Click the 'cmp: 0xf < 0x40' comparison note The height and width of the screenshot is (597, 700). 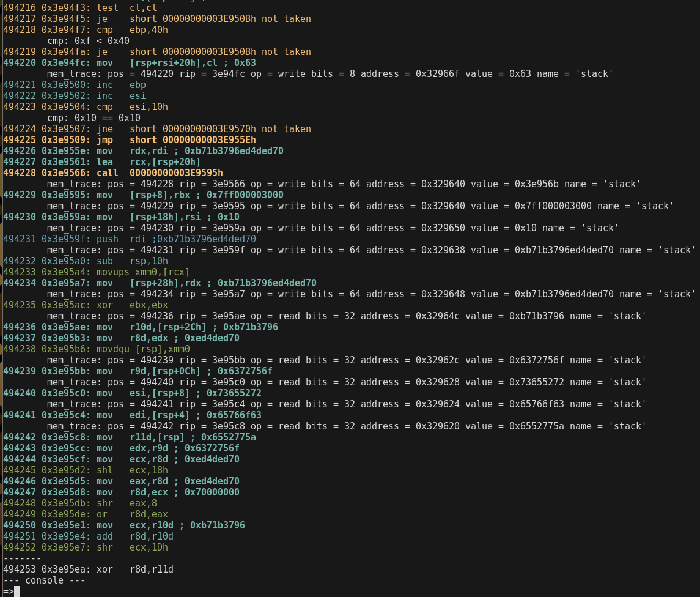[88, 41]
